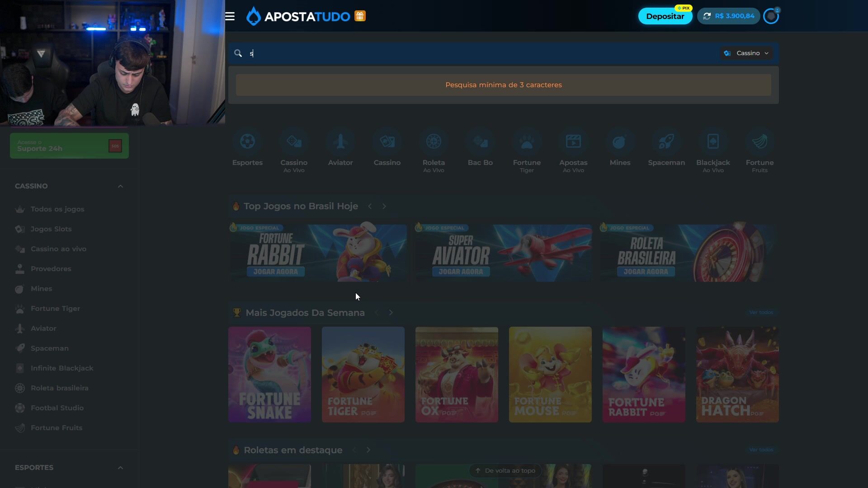Click the SOS icon on Suporte 24h
The height and width of the screenshot is (488, 868).
[115, 146]
